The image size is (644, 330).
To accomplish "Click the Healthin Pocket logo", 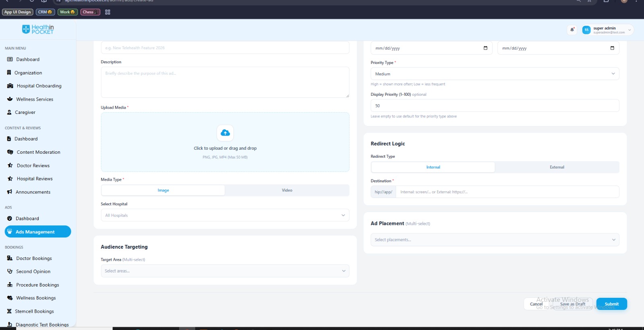I will pos(38,29).
